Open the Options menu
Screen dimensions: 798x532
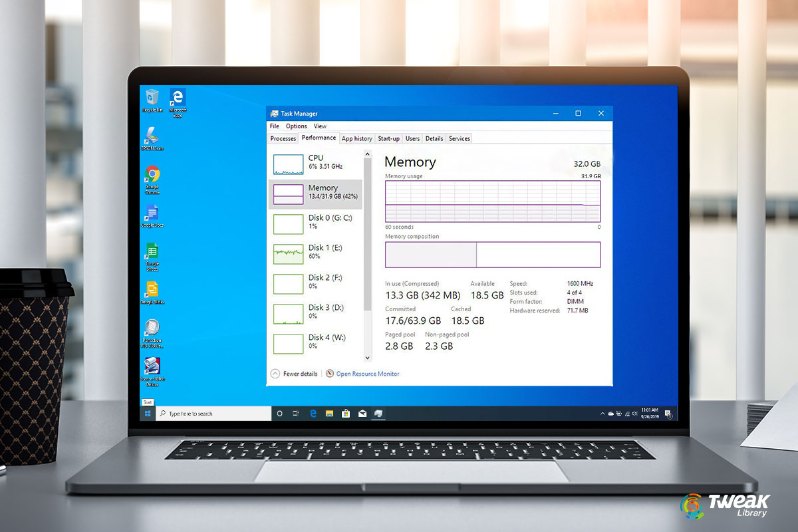[296, 126]
